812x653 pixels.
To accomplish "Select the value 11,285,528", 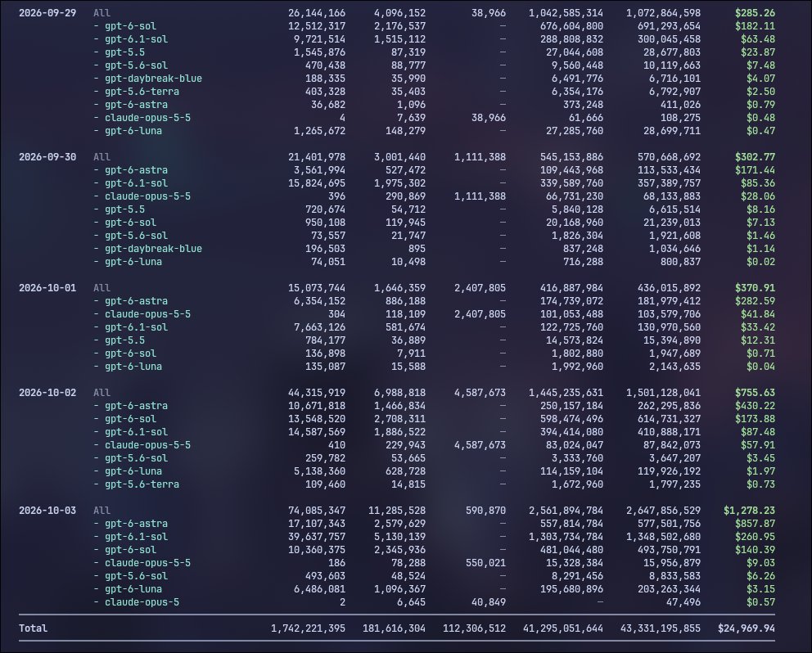I will [397, 511].
